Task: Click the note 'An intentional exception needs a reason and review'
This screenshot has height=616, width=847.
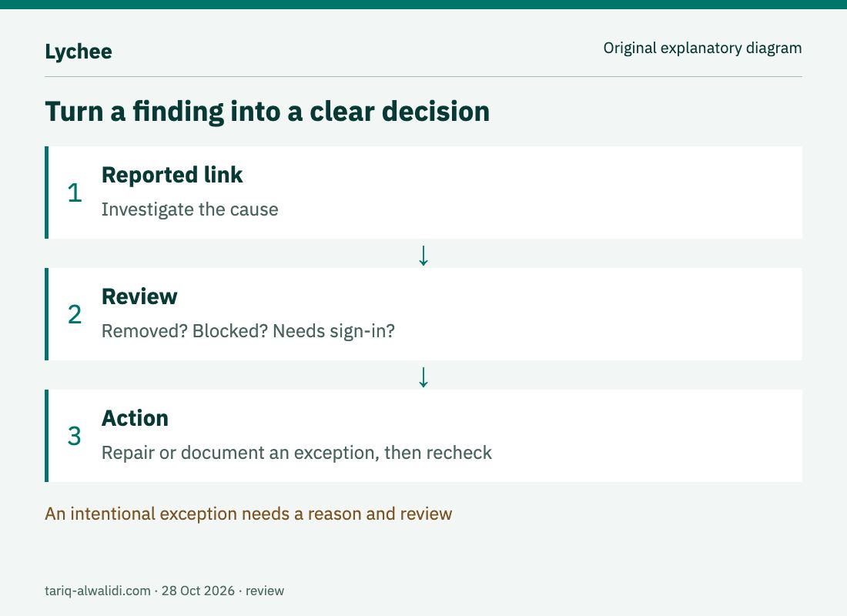Action: tap(249, 514)
